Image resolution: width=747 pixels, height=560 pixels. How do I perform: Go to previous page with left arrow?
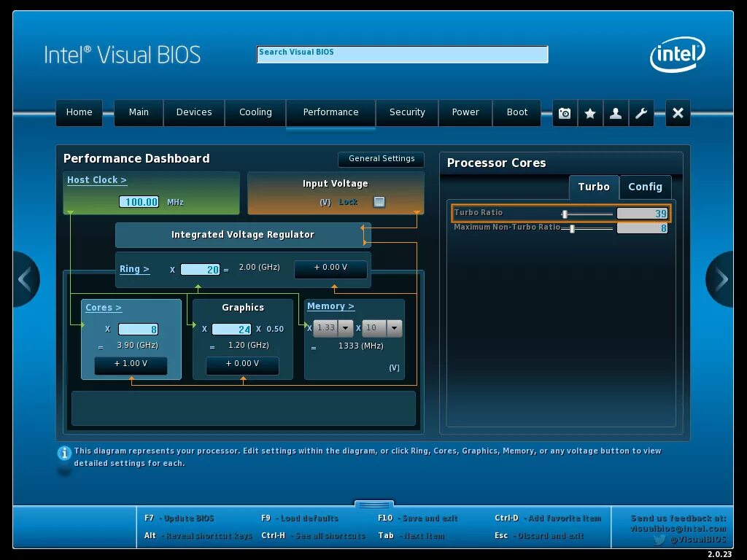[25, 279]
